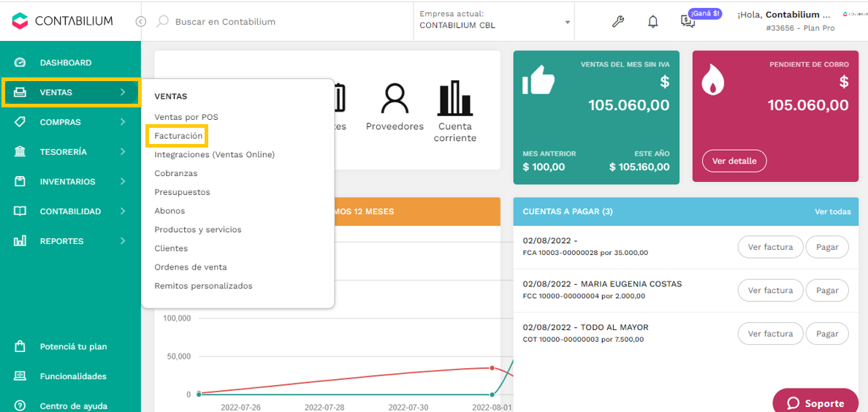Screen dimensions: 868x412
Task: Click the Ventas printer icon
Action: coord(20,93)
